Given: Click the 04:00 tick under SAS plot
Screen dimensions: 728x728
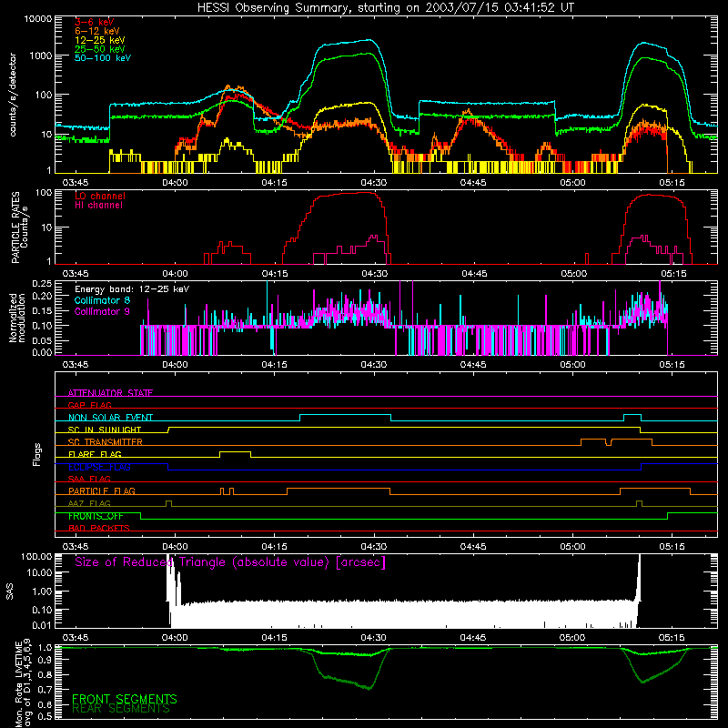Looking at the screenshot, I should click(x=175, y=638).
